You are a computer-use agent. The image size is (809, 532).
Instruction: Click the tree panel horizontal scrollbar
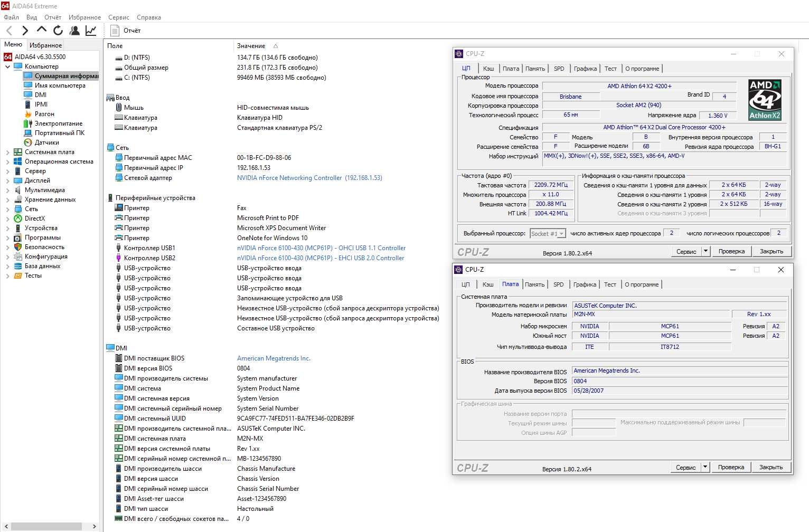click(x=46, y=526)
